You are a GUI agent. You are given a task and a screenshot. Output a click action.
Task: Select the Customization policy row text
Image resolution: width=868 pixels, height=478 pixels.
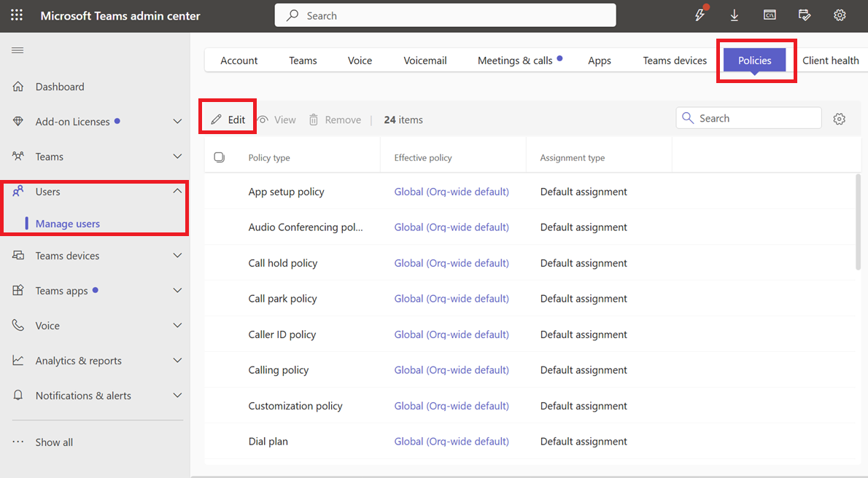(295, 406)
